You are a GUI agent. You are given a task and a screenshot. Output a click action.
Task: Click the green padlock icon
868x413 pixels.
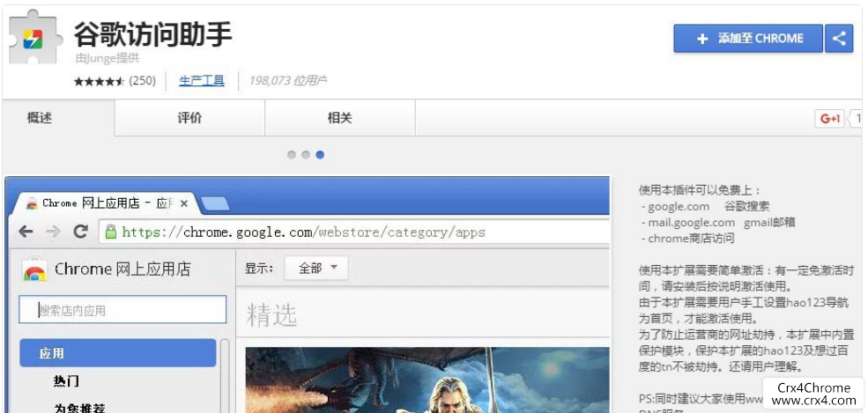pos(111,232)
